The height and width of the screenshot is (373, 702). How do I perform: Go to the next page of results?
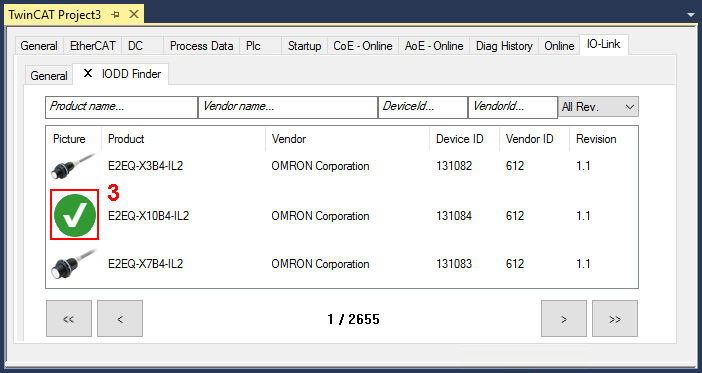pos(564,318)
